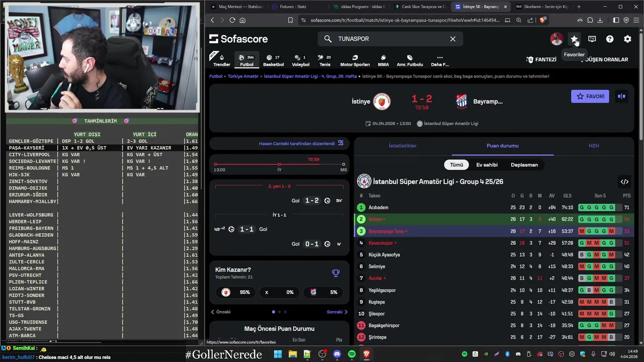The image size is (644, 362).
Task: Open a new browser tab
Action: pyautogui.click(x=579, y=7)
